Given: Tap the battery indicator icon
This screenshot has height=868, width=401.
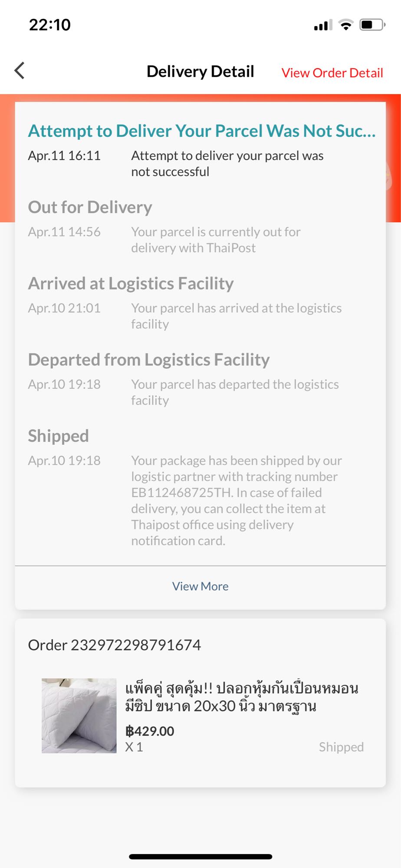Looking at the screenshot, I should (372, 25).
